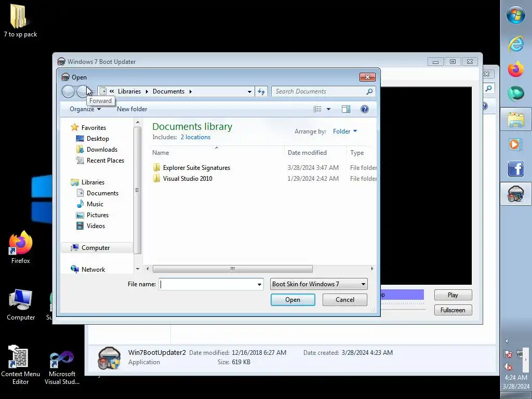Image resolution: width=532 pixels, height=399 pixels.
Task: Click Fullscreen in the Boot Updater window
Action: click(x=453, y=310)
